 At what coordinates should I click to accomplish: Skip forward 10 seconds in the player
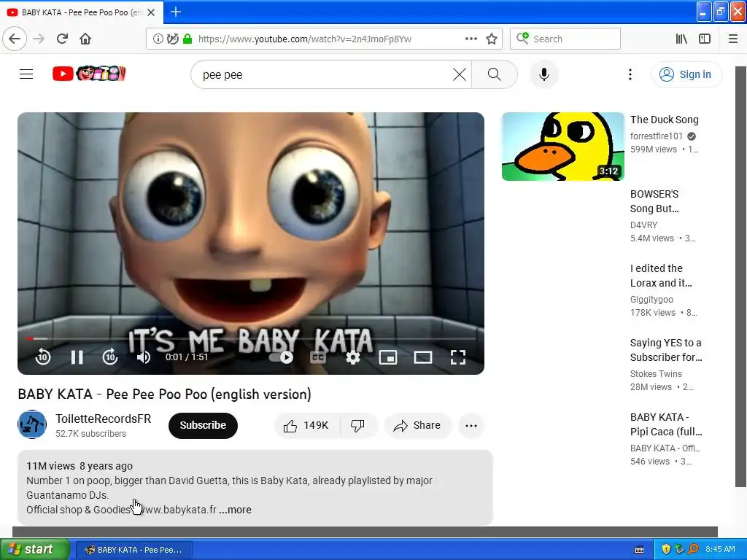coord(110,357)
